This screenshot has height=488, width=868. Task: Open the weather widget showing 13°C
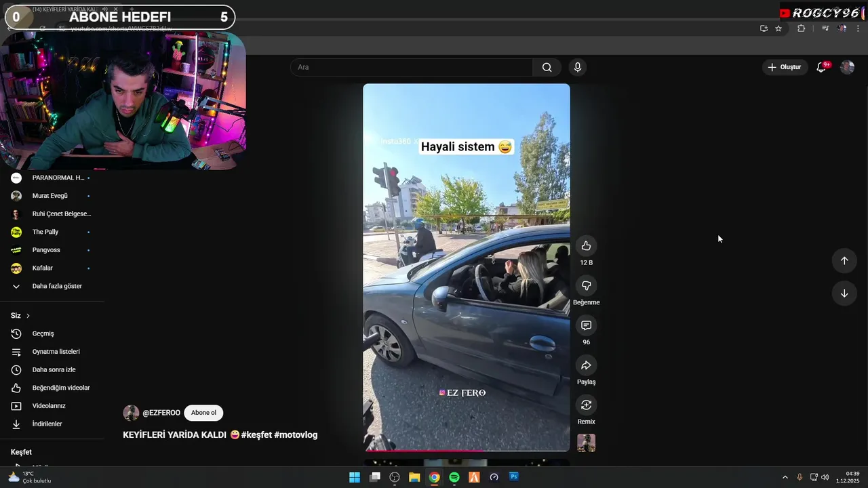30,477
